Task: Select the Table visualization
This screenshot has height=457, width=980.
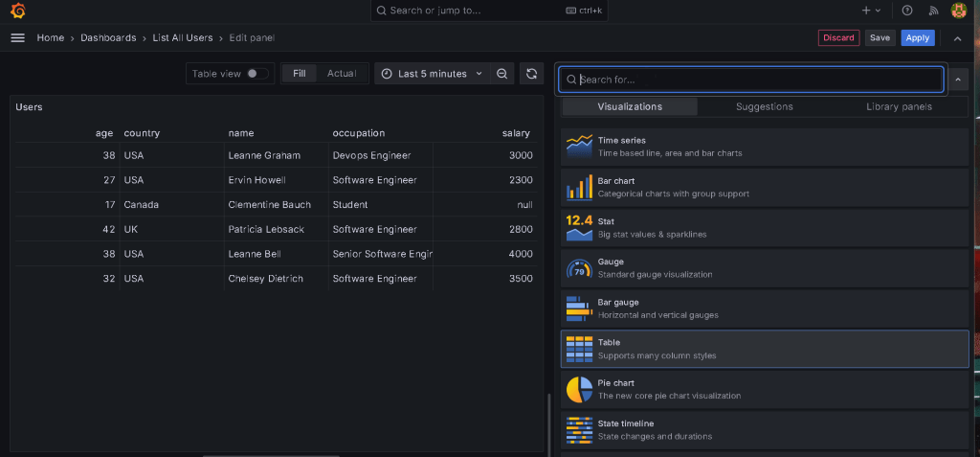Action: tap(765, 349)
